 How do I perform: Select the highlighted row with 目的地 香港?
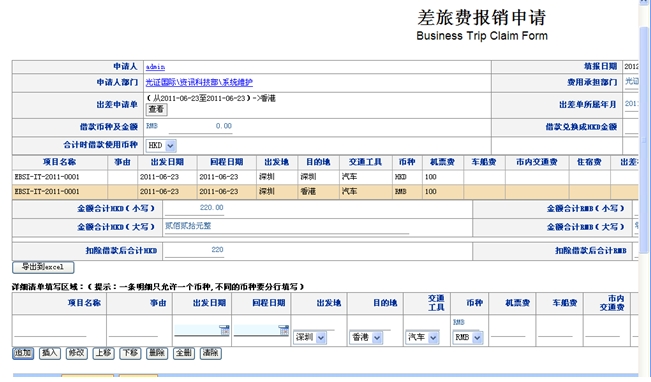[325, 192]
